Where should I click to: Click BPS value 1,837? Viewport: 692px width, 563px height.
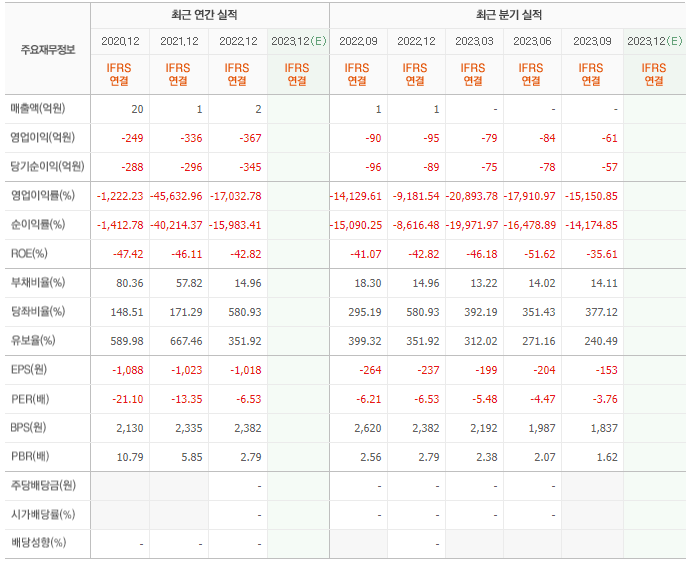(604, 428)
